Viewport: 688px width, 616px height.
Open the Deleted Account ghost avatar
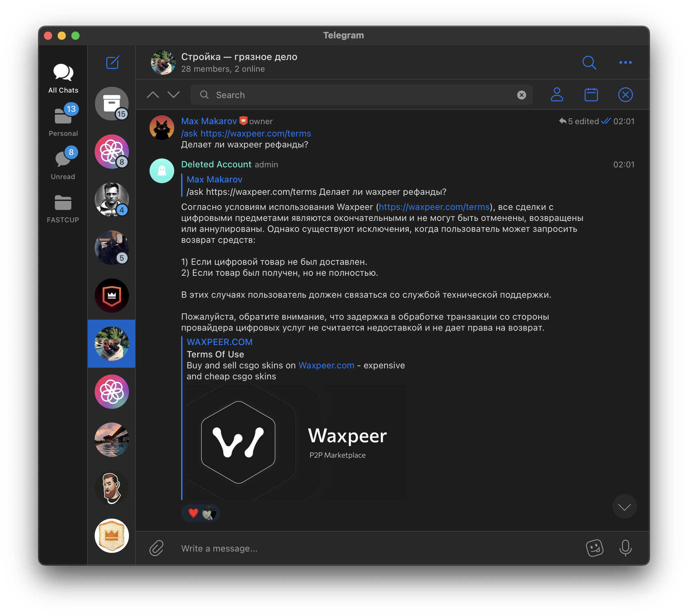(x=162, y=171)
